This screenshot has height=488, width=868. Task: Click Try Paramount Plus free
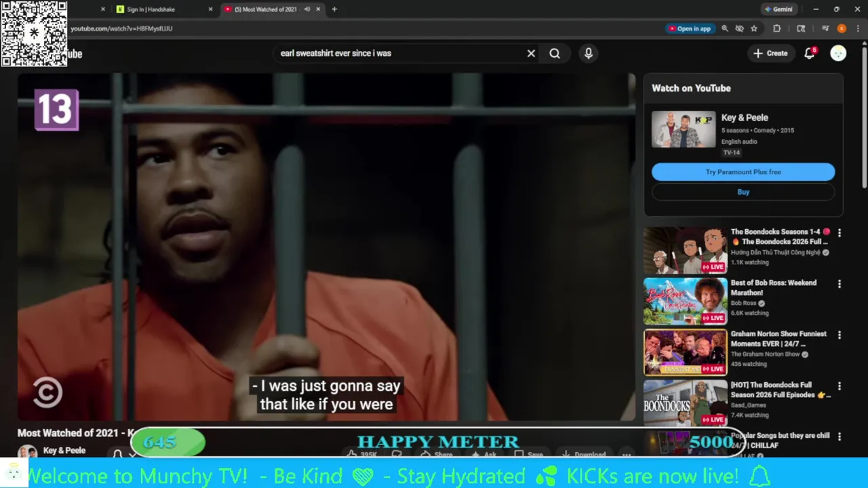coord(743,172)
